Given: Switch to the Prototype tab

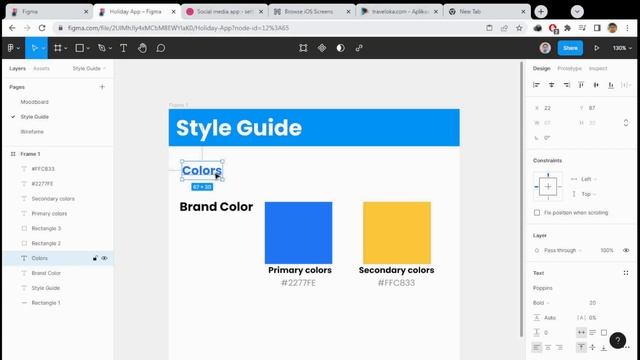Looking at the screenshot, I should (569, 69).
